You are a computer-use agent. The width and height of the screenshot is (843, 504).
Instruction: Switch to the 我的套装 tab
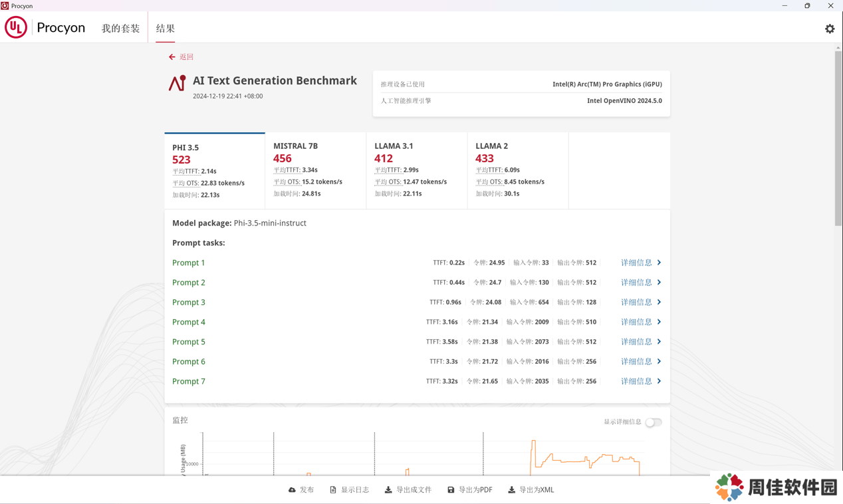120,29
